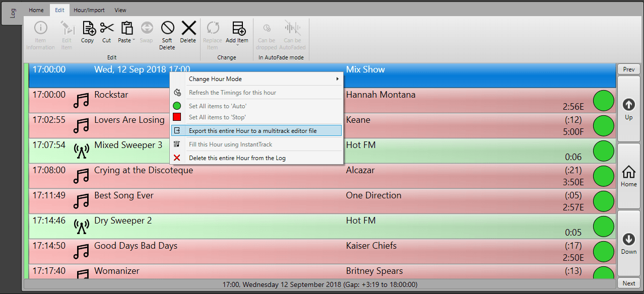Choose Export this entire Hour to multitrack editor
The image size is (644, 294).
[x=252, y=130]
